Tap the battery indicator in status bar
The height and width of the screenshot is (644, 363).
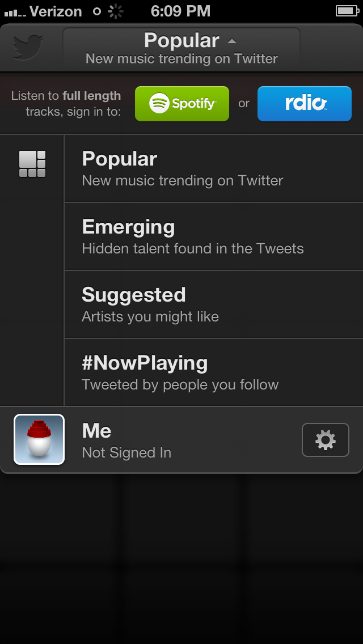(x=348, y=11)
